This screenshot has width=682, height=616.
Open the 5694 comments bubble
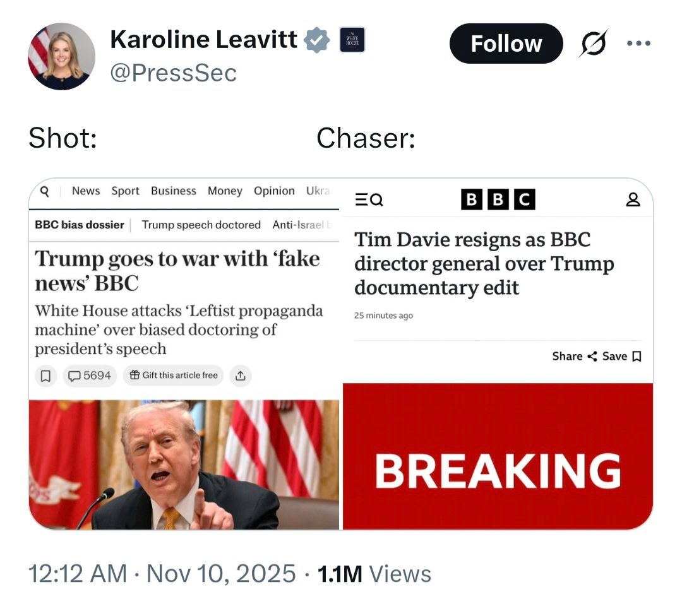coord(90,376)
